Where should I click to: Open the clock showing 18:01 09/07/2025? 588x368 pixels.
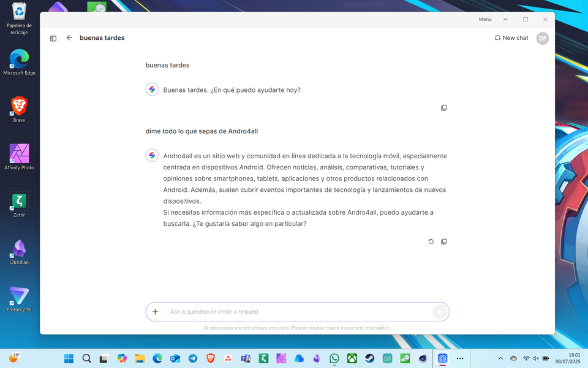click(568, 358)
